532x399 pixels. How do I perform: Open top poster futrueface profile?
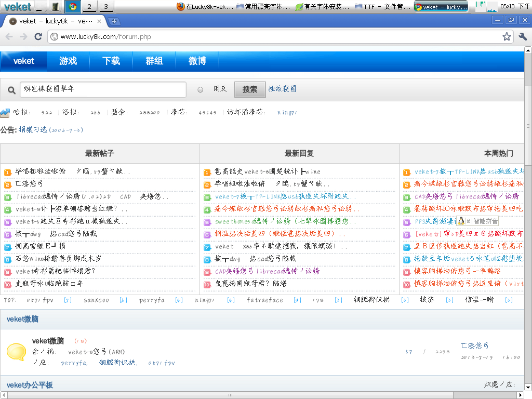pos(264,300)
